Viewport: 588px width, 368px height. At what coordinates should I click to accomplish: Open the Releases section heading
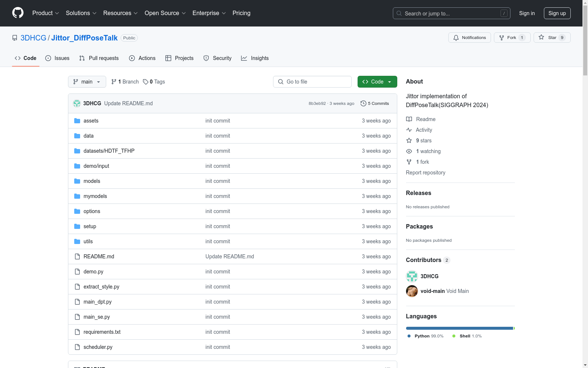(419, 193)
